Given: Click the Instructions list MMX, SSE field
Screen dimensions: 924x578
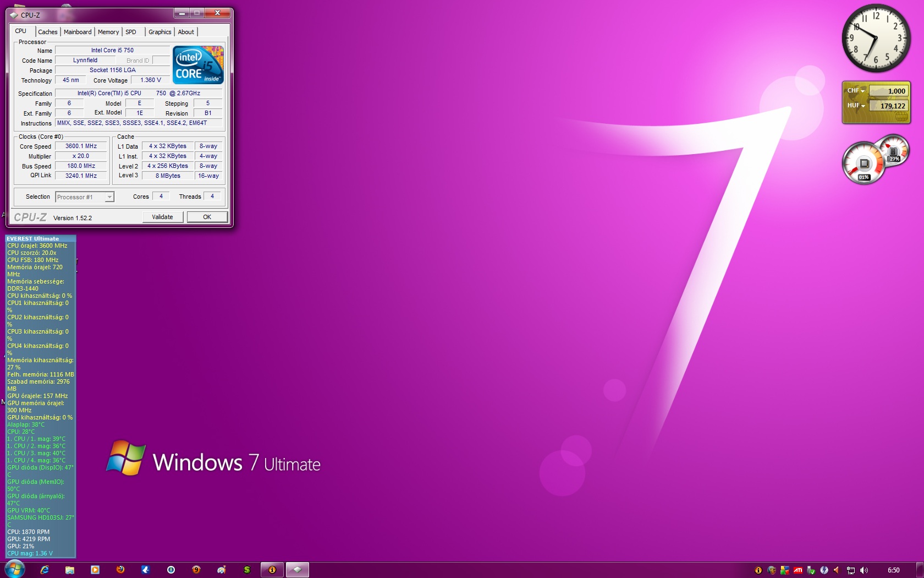Looking at the screenshot, I should click(x=139, y=123).
